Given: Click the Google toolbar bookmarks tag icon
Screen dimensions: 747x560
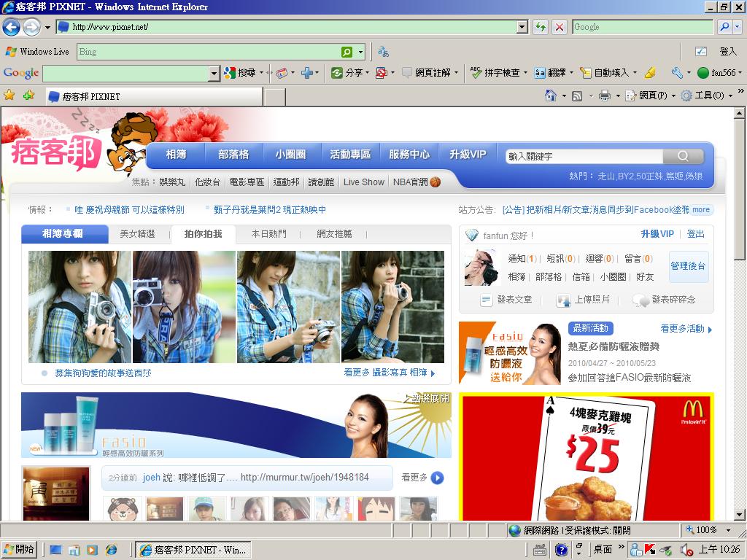Looking at the screenshot, I should (282, 73).
